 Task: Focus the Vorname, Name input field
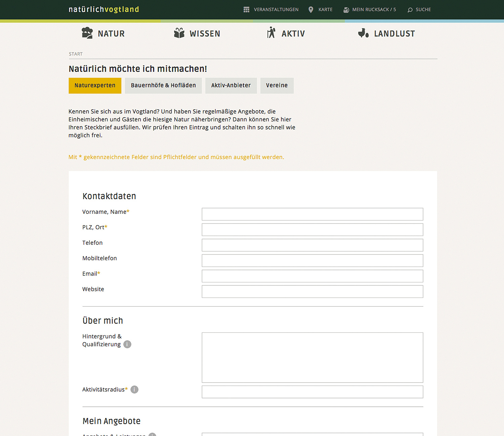point(312,214)
